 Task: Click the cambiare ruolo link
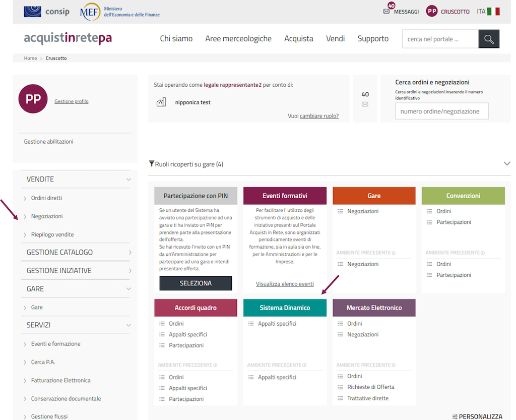pos(319,116)
